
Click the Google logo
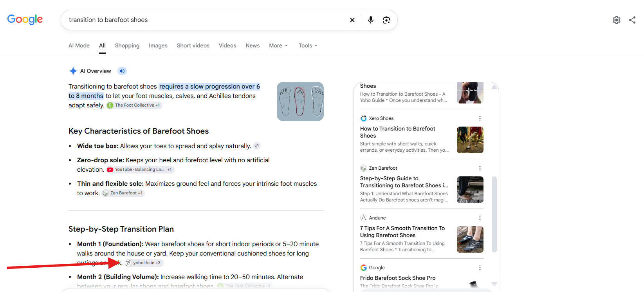click(25, 20)
